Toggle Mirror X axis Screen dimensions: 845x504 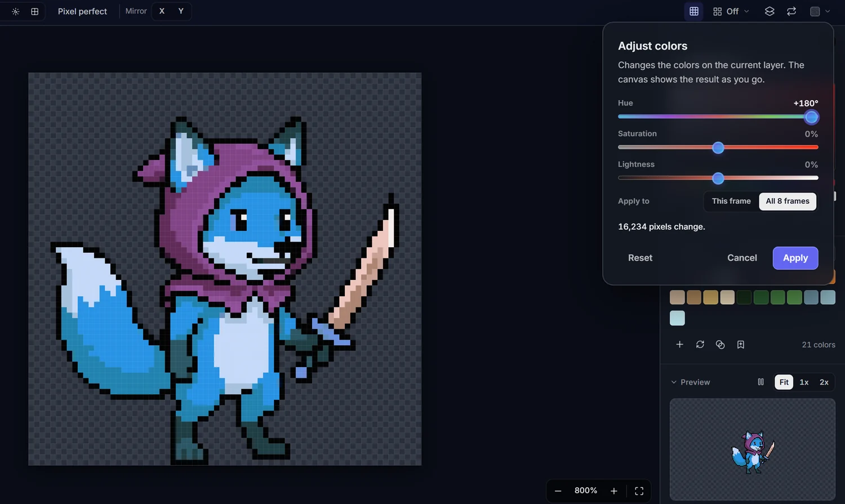point(162,11)
